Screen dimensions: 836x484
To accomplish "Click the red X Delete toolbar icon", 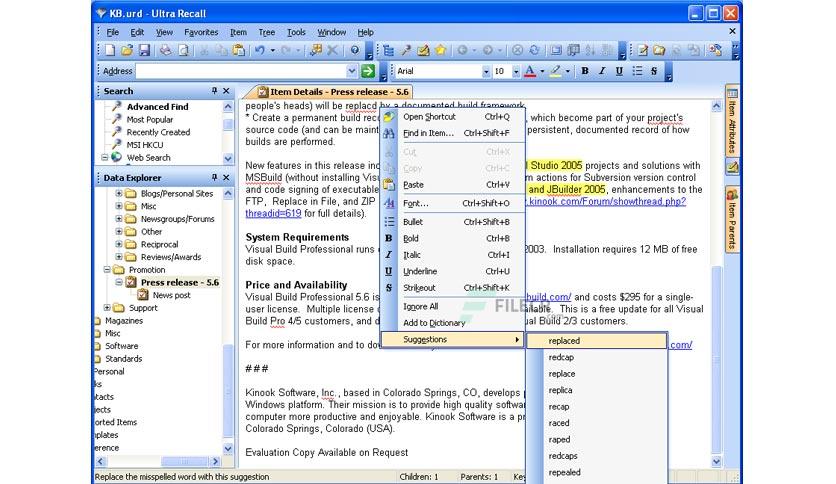I will click(x=332, y=50).
